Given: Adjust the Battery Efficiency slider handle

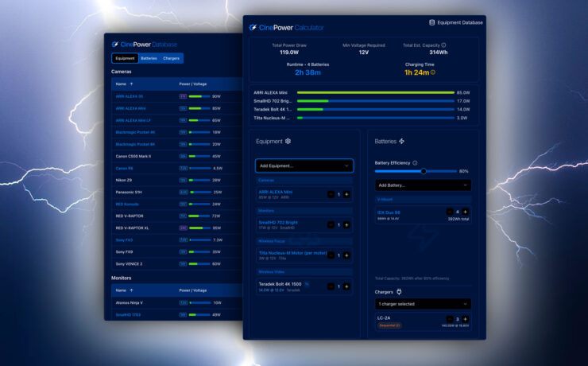Looking at the screenshot, I should click(x=424, y=171).
